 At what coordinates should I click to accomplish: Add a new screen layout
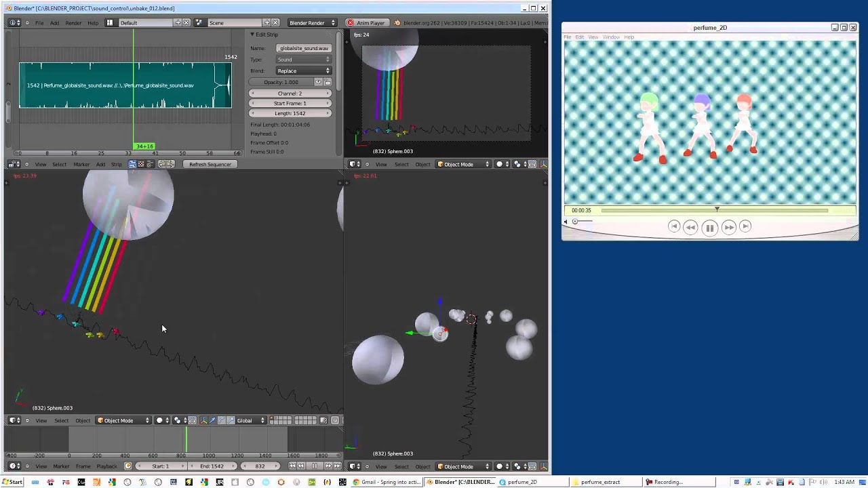pos(178,23)
